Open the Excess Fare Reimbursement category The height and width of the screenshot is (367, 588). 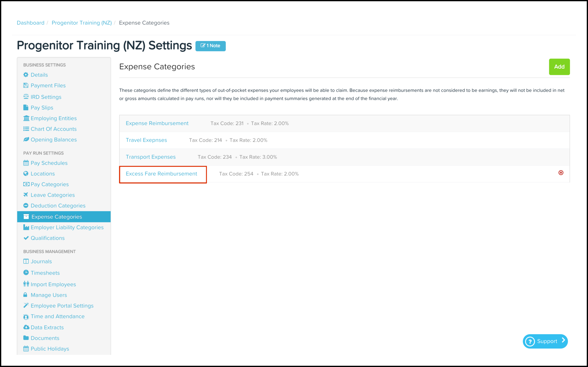pyautogui.click(x=161, y=174)
